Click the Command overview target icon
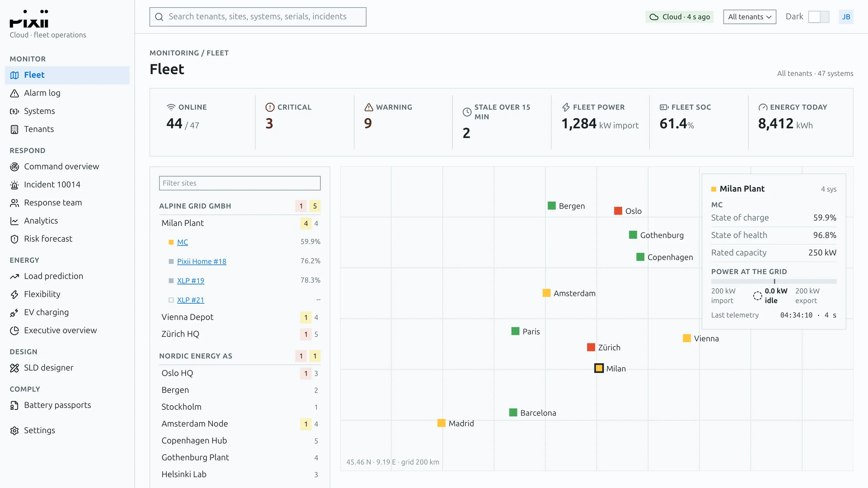Viewport: 868px width, 488px height. [14, 167]
